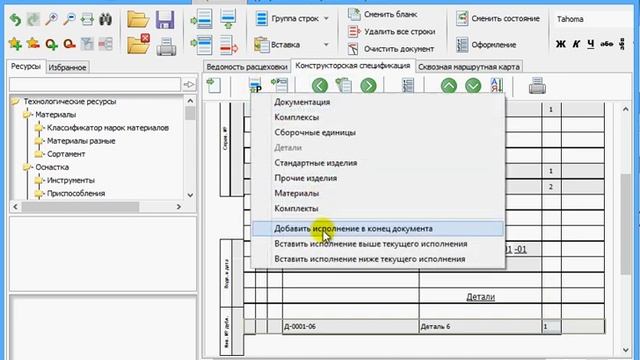The width and height of the screenshot is (640, 360).
Task: Click the star with green plus icon
Action: click(x=15, y=44)
